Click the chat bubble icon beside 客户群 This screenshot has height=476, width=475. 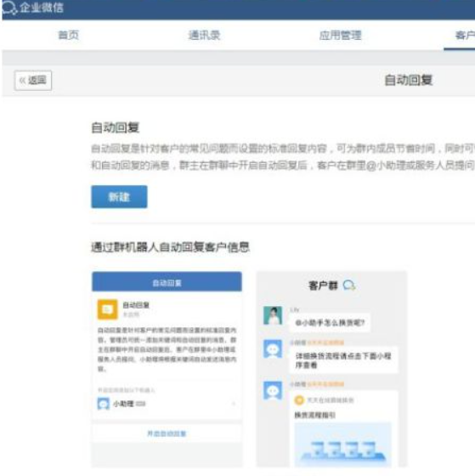pos(349,286)
